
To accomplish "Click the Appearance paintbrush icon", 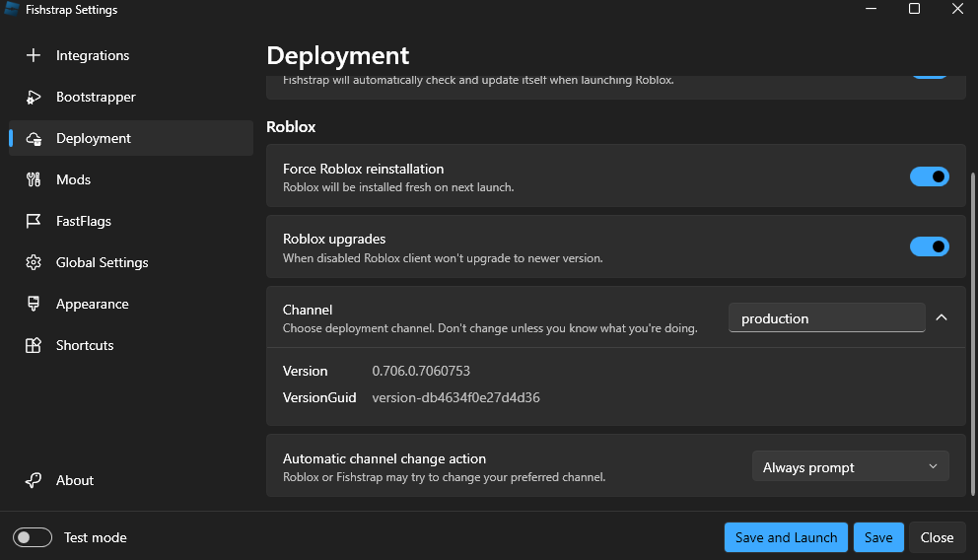I will point(34,304).
